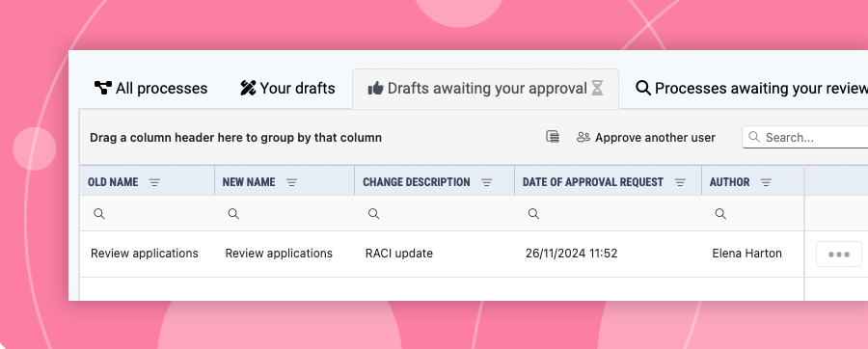Open filter menu for Author column
This screenshot has height=349, width=868.
(766, 182)
